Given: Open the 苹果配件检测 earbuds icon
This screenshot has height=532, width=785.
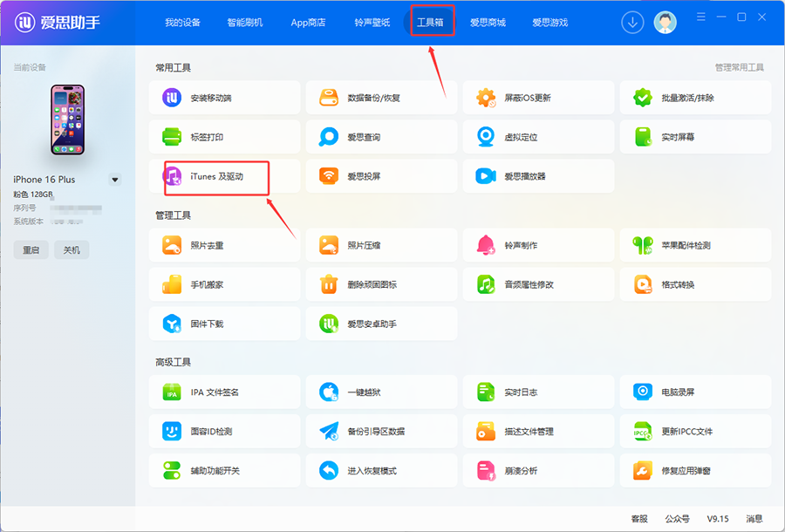Looking at the screenshot, I should point(643,245).
